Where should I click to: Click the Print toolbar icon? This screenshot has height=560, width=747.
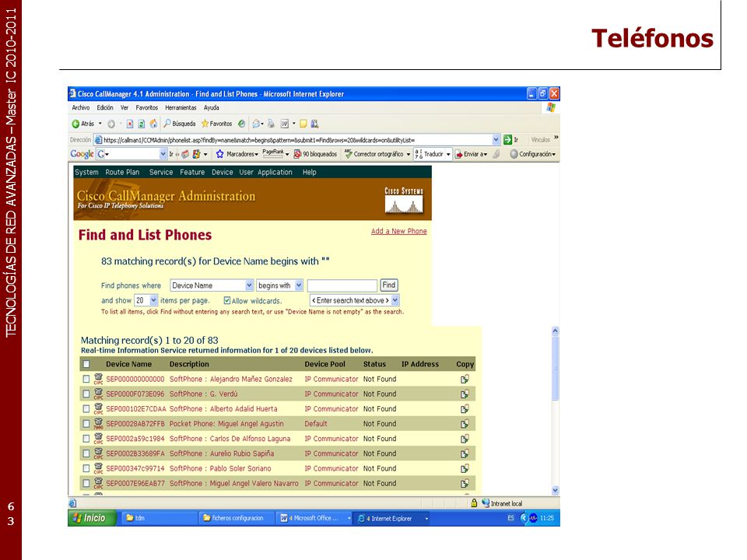pyautogui.click(x=271, y=124)
